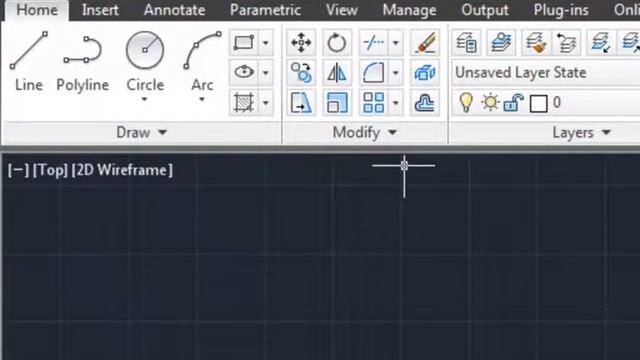The height and width of the screenshot is (360, 640).
Task: Switch to the Output ribbon tab
Action: point(485,10)
